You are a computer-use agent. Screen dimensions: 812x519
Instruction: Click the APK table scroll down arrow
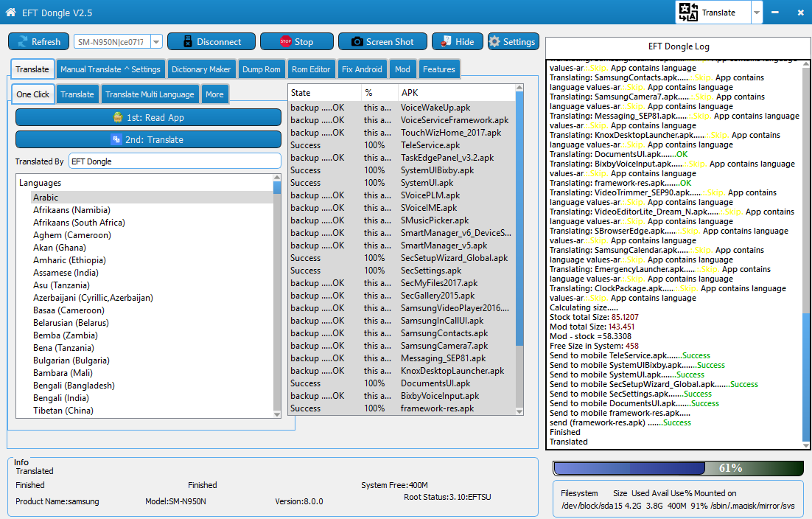[x=519, y=411]
